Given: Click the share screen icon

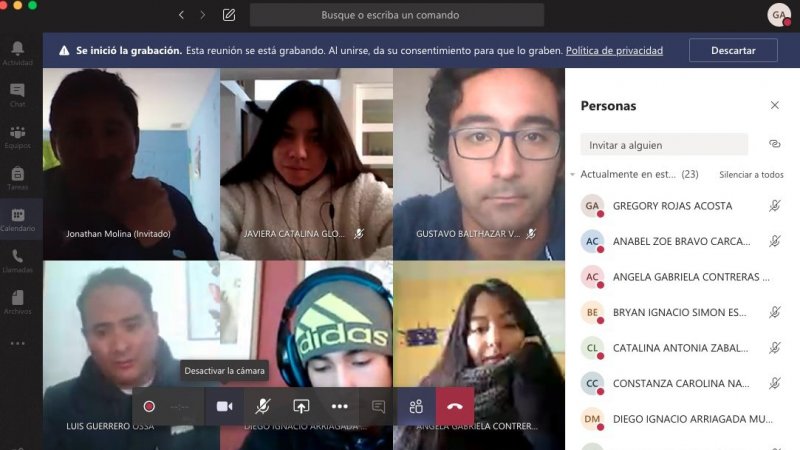Looking at the screenshot, I should tap(301, 406).
